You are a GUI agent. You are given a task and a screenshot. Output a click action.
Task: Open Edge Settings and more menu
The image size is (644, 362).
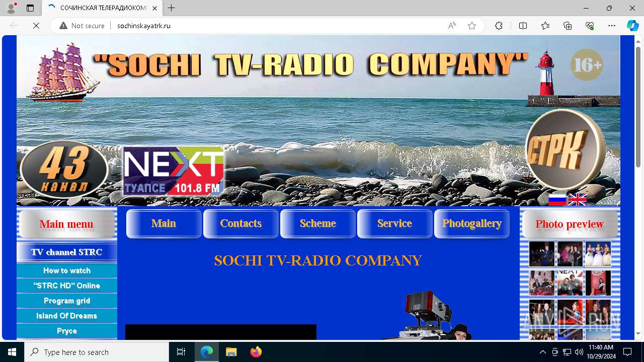(612, 26)
